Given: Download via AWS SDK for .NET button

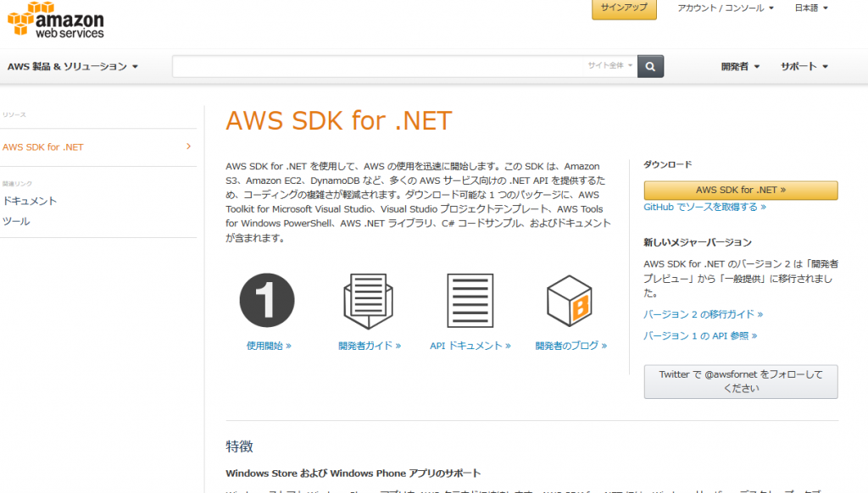Looking at the screenshot, I should (x=741, y=190).
